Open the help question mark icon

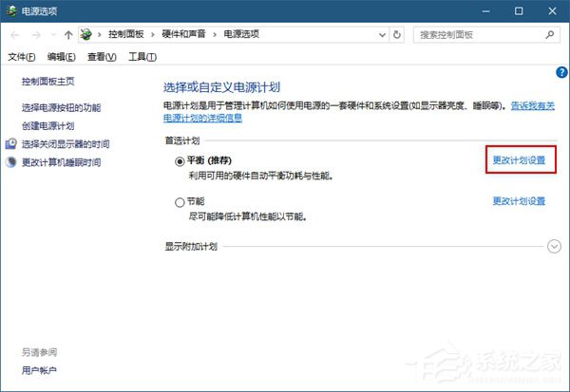(561, 72)
